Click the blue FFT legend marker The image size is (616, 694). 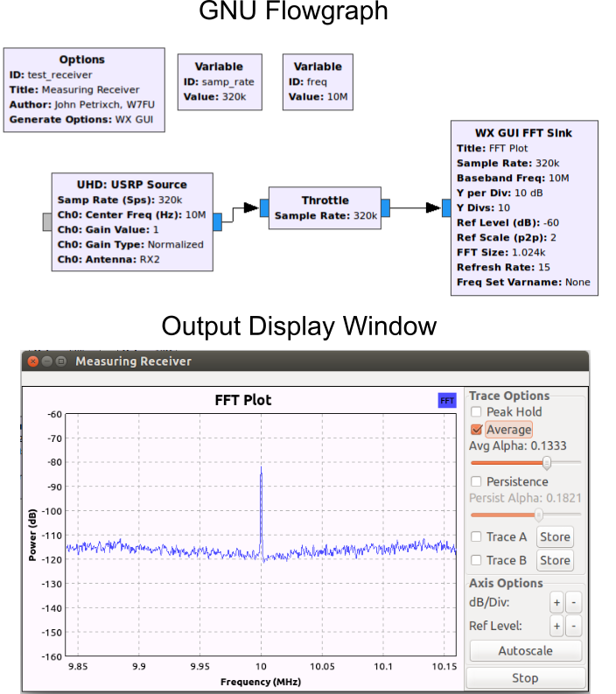coord(447,401)
